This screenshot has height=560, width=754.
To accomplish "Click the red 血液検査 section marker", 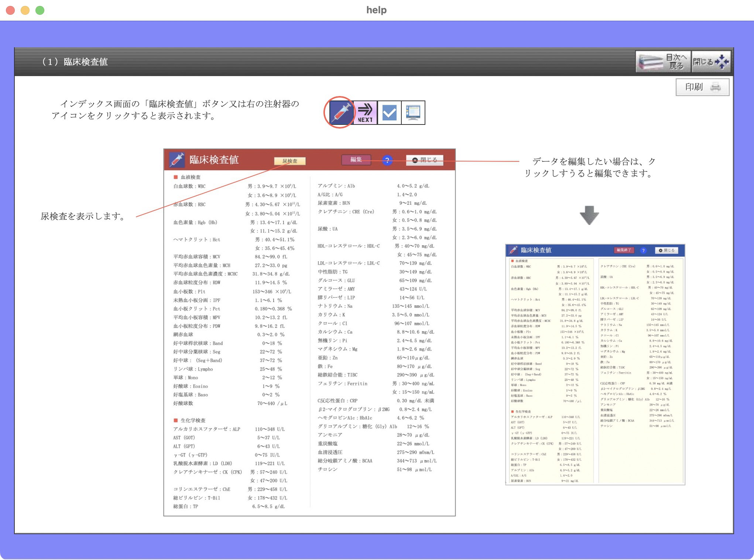I will [x=176, y=177].
